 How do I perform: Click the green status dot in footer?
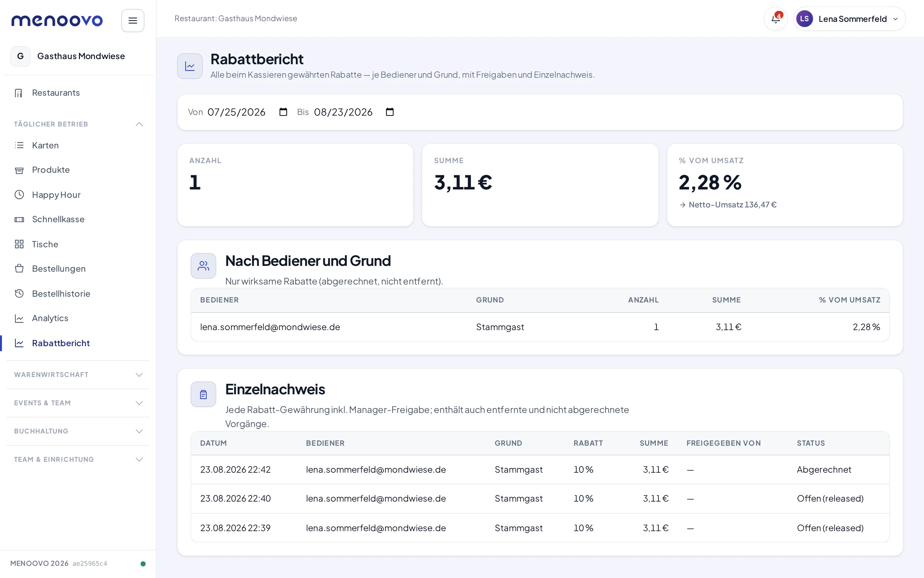(143, 564)
